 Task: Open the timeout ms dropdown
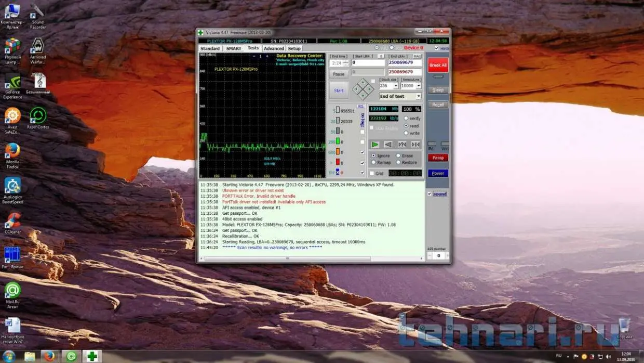[418, 86]
